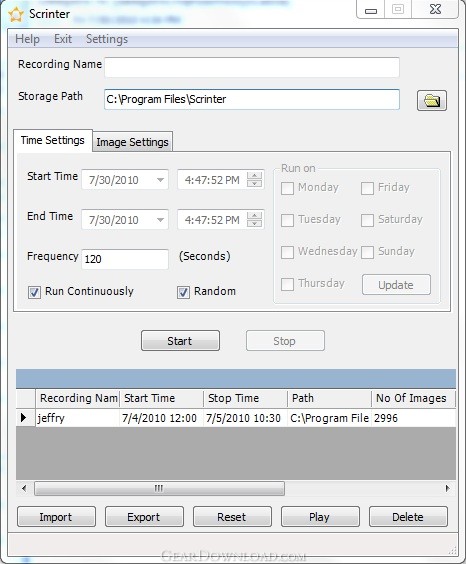This screenshot has width=466, height=564.
Task: Increase Start Time with up spinner
Action: (x=255, y=176)
